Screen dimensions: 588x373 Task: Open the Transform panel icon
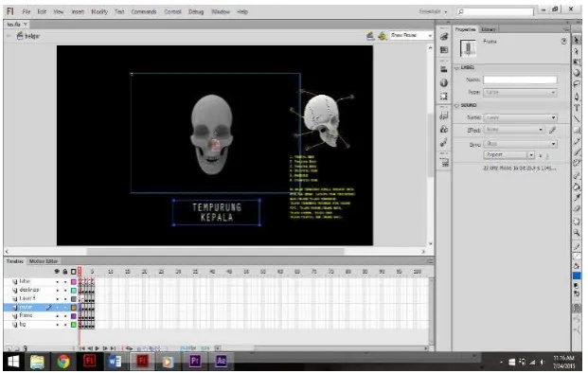(444, 97)
